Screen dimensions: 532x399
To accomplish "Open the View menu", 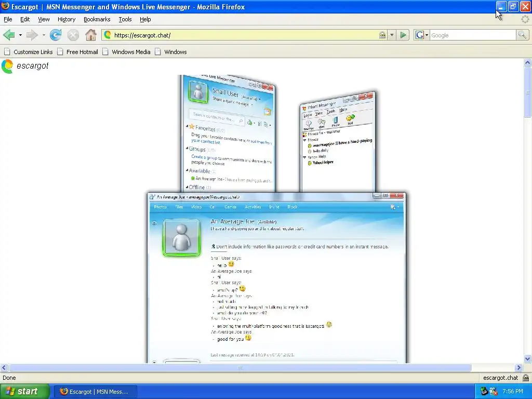I will click(44, 19).
